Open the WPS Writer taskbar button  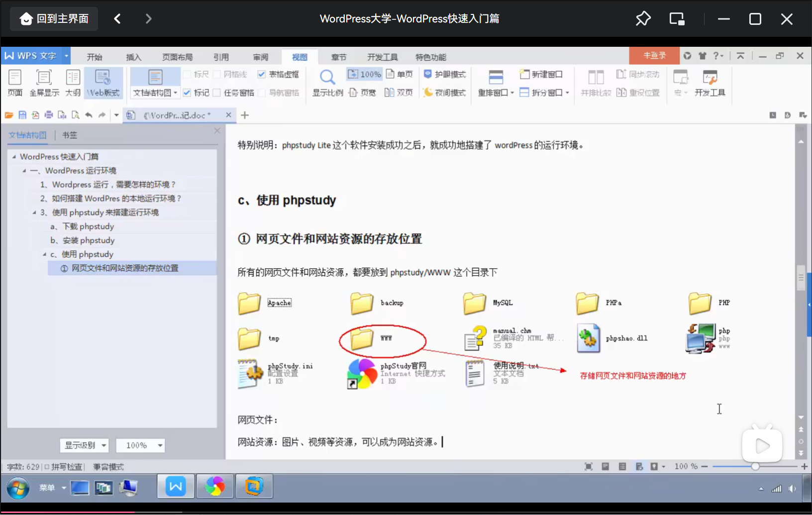(176, 486)
